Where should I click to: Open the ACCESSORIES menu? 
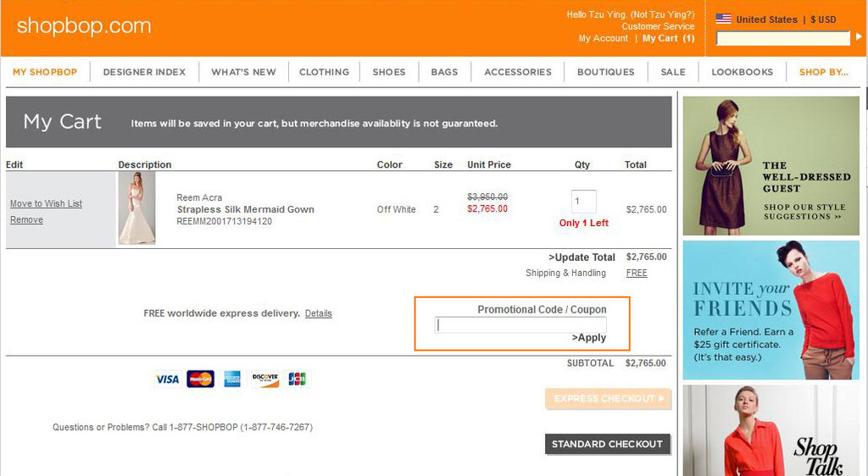coord(518,72)
